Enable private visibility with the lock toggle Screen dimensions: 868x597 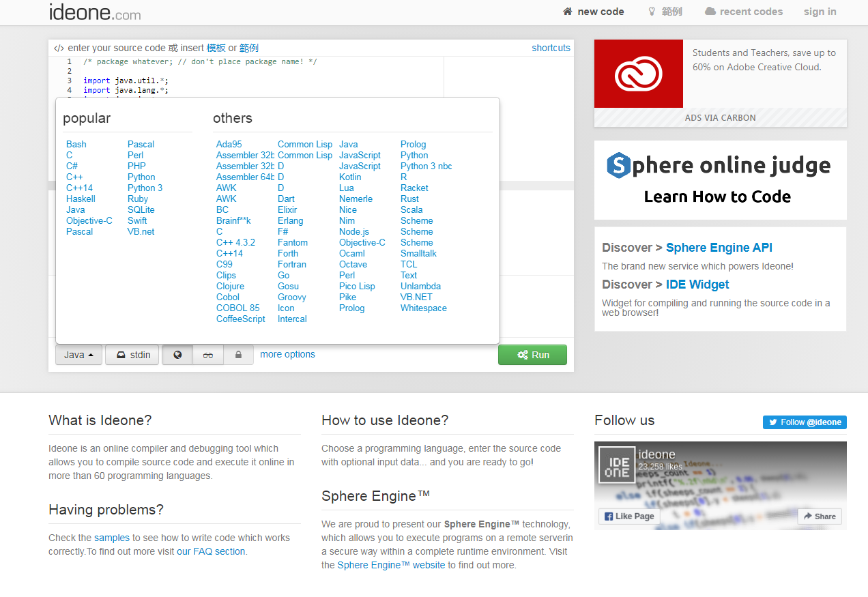click(238, 354)
